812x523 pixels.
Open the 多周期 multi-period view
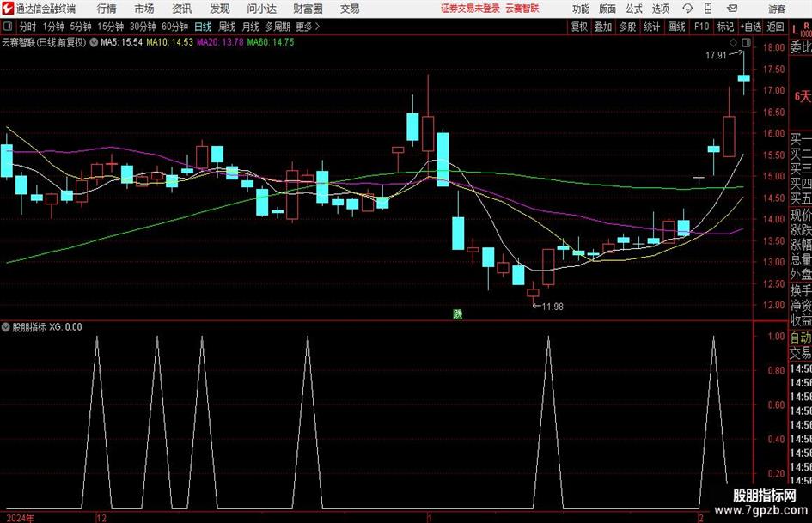coord(278,27)
